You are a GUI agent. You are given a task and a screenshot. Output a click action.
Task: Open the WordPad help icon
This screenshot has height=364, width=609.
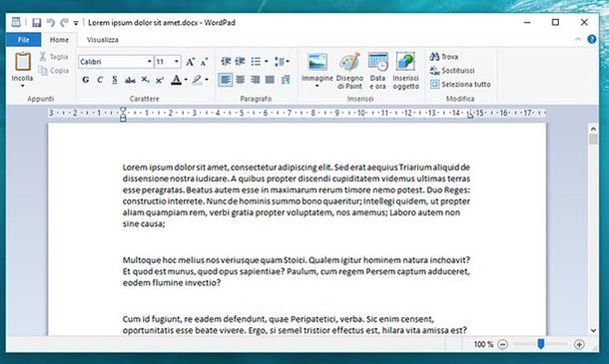tap(591, 39)
